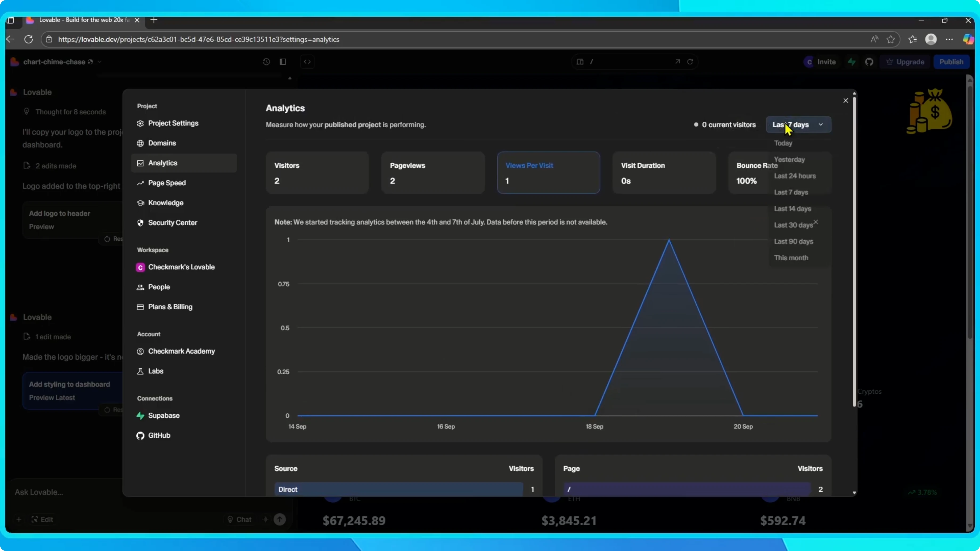980x551 pixels.
Task: Choose Last 14 days option
Action: 793,209
